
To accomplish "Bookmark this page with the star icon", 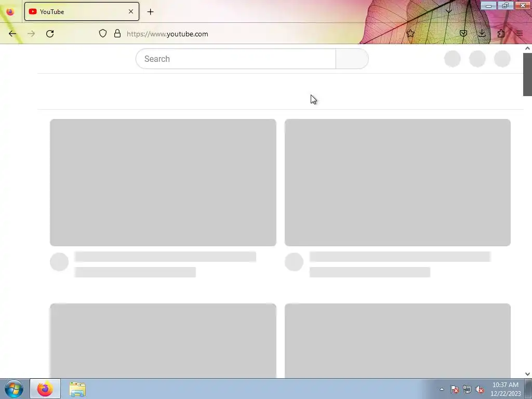I will pyautogui.click(x=410, y=33).
